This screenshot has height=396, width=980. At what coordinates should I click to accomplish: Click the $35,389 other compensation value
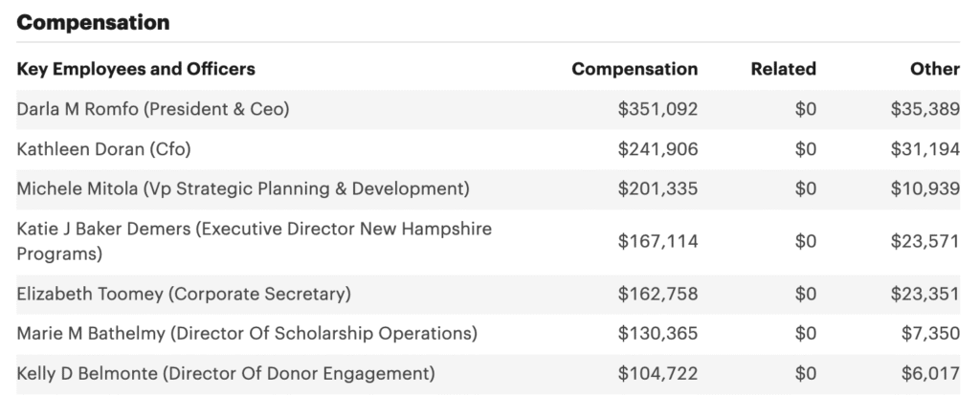924,109
